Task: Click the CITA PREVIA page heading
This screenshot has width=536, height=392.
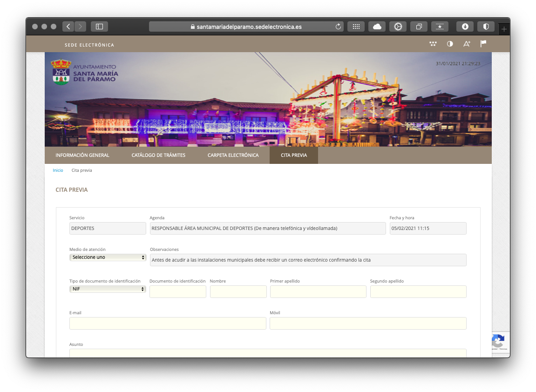Action: pyautogui.click(x=72, y=190)
